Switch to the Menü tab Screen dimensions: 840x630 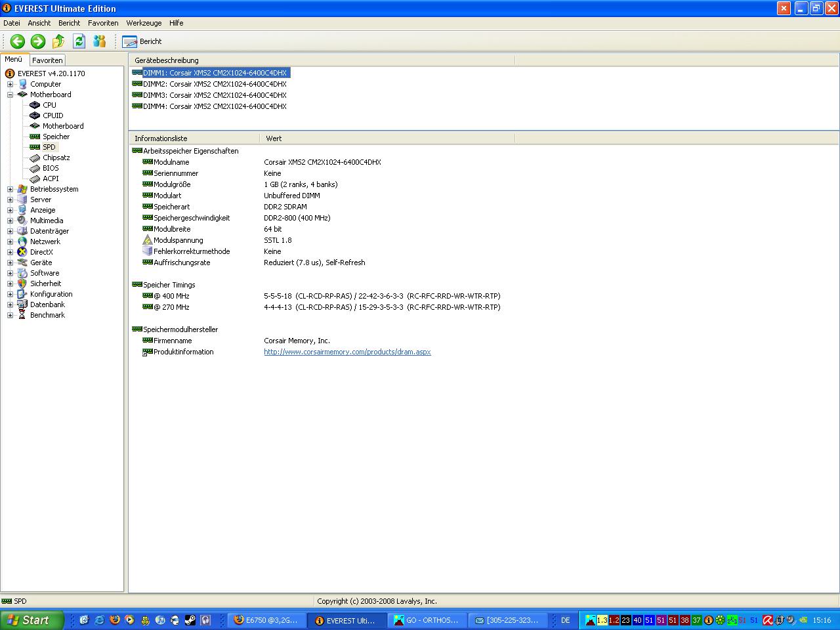pos(14,60)
